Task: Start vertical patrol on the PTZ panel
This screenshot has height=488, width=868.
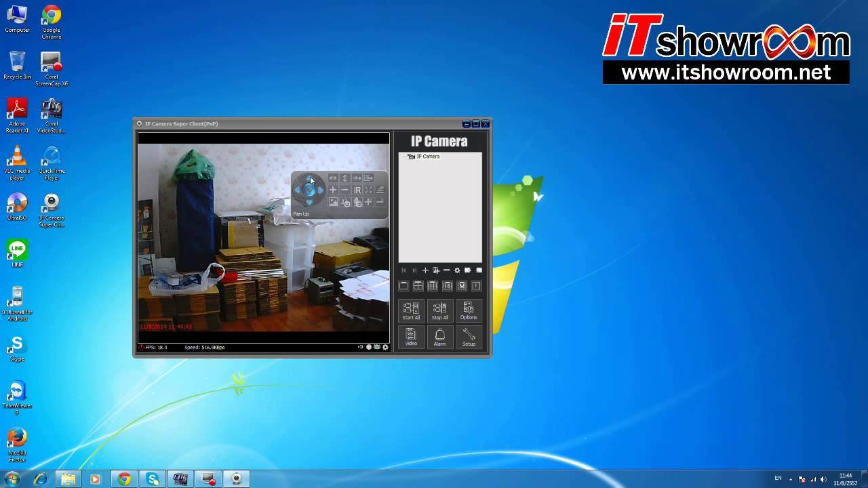Action: click(x=345, y=178)
